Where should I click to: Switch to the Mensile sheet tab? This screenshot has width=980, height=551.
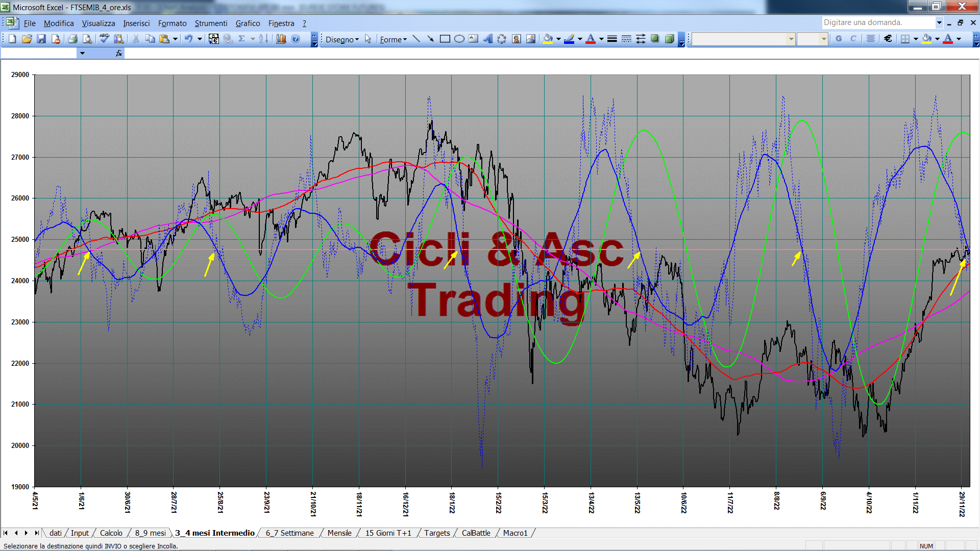[x=339, y=533]
